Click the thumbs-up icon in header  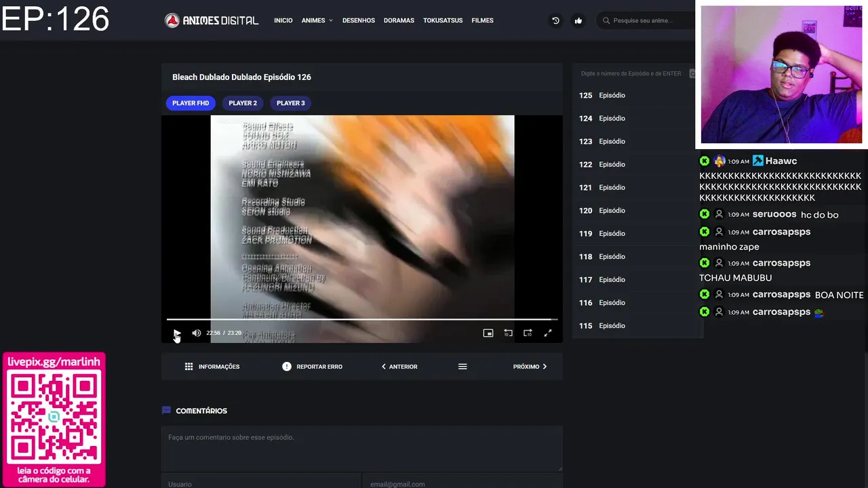click(x=578, y=20)
